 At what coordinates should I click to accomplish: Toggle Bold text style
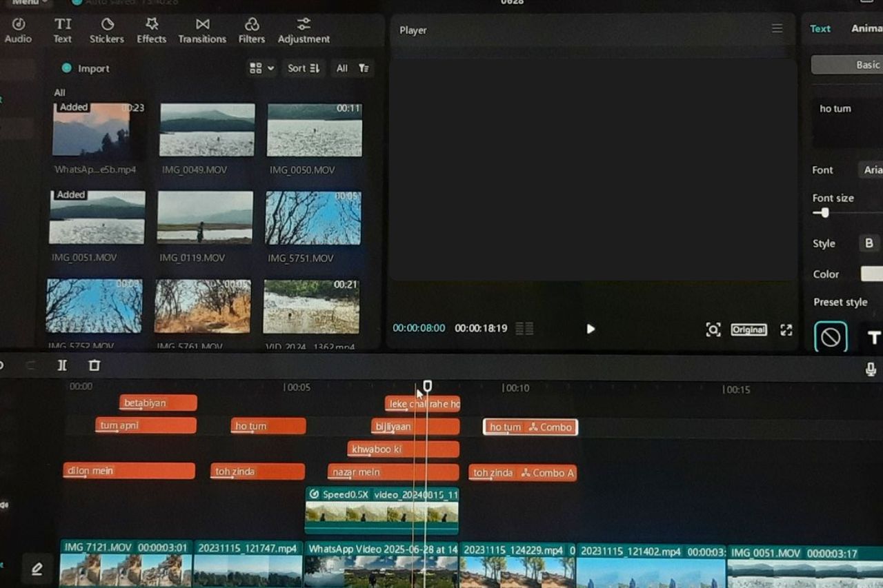point(869,243)
